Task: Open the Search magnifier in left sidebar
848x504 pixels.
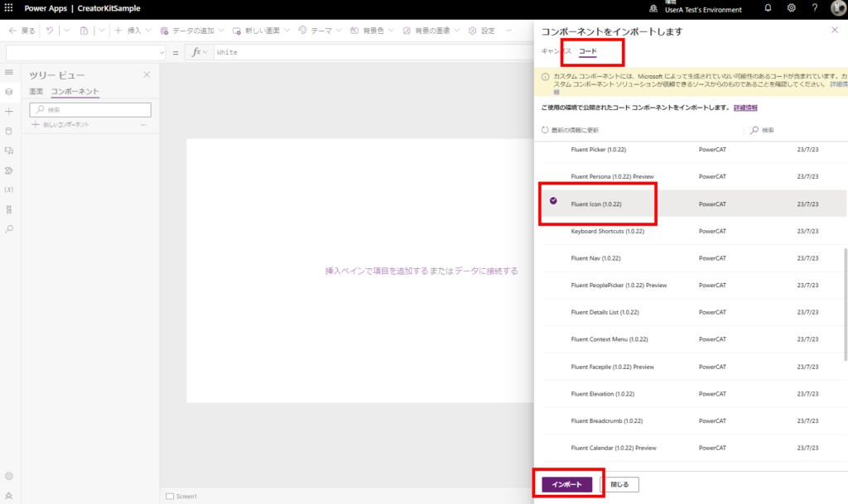Action: pyautogui.click(x=9, y=229)
